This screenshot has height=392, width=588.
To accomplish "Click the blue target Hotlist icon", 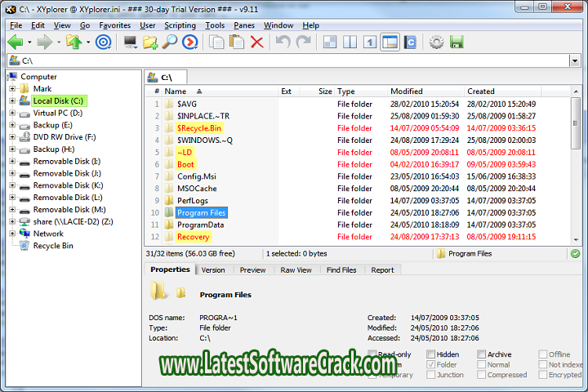I will [x=103, y=42].
